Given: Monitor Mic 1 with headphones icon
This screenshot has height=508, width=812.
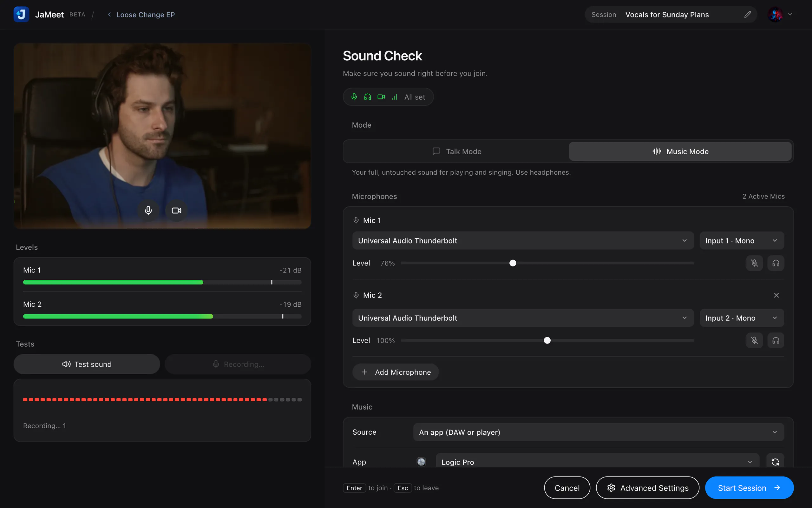Looking at the screenshot, I should [x=776, y=263].
